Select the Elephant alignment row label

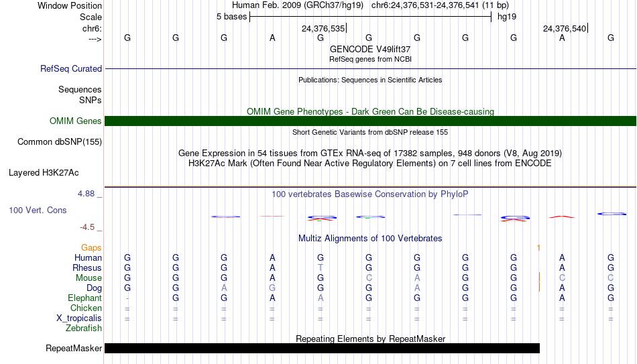84,298
